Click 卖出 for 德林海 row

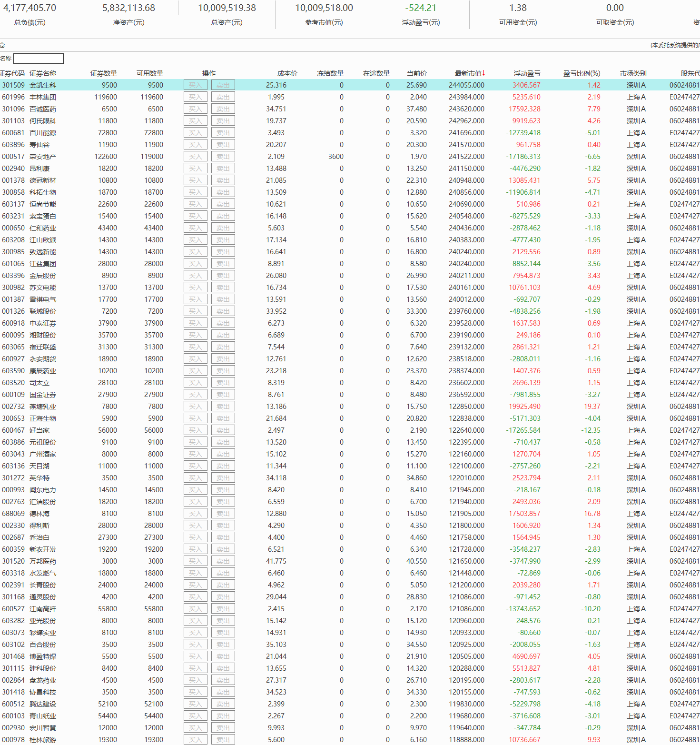tap(223, 514)
